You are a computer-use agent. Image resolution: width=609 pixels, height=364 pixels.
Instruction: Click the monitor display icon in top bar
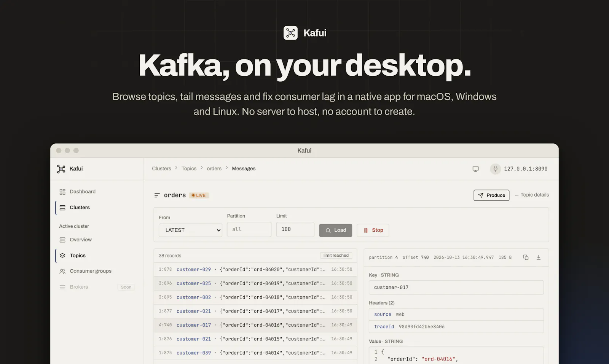475,169
